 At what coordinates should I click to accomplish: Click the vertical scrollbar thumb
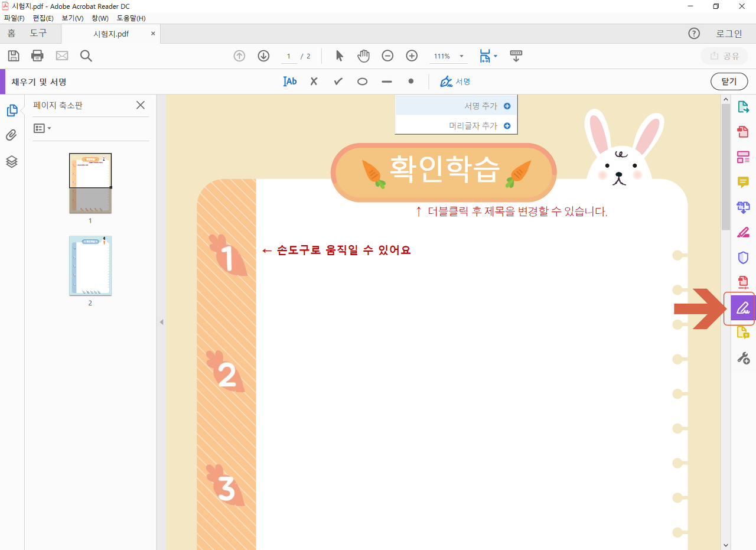point(725,168)
